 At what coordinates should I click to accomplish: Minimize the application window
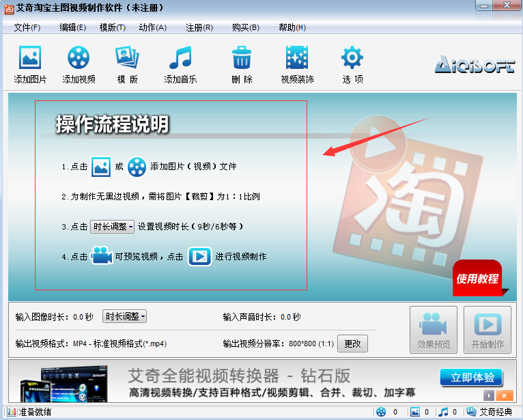[x=484, y=5]
